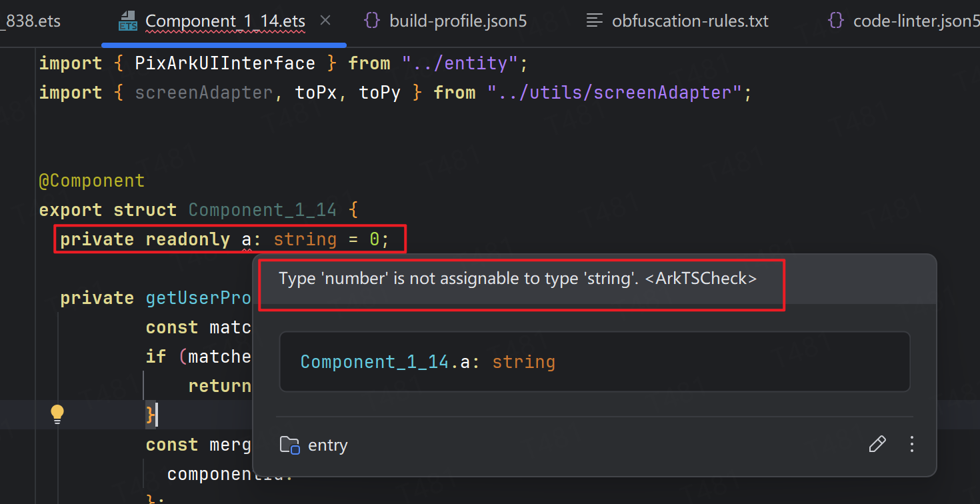Switch to the build-profile.json5 tab

pyautogui.click(x=457, y=21)
